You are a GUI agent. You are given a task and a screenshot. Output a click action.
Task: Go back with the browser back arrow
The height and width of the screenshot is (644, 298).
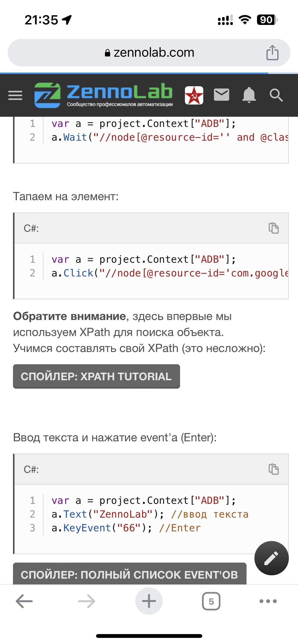point(24,601)
